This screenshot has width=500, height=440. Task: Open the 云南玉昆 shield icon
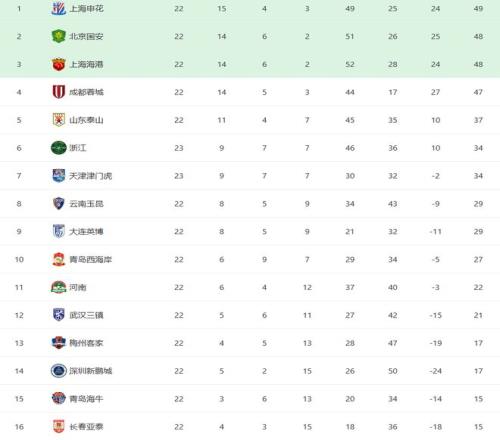coord(59,204)
